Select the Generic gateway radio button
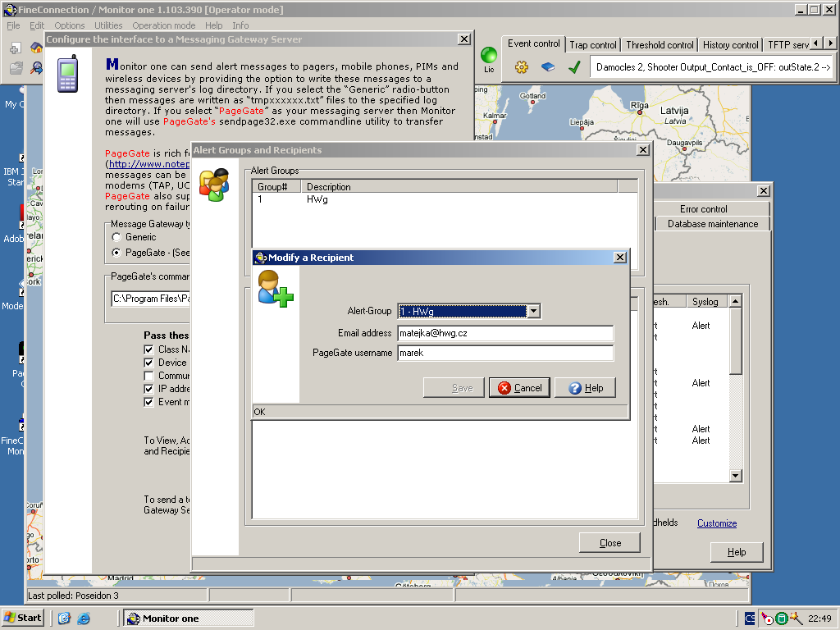This screenshot has width=840, height=630. pos(116,237)
